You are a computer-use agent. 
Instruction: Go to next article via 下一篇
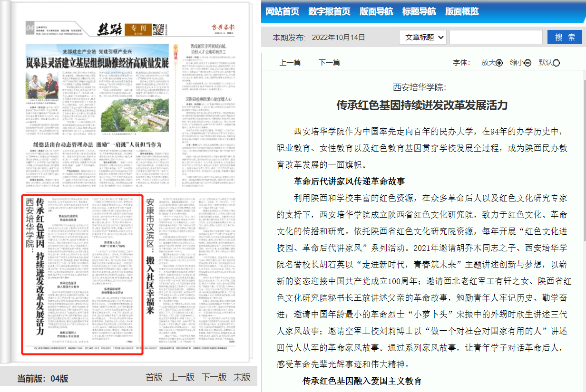[x=329, y=63]
